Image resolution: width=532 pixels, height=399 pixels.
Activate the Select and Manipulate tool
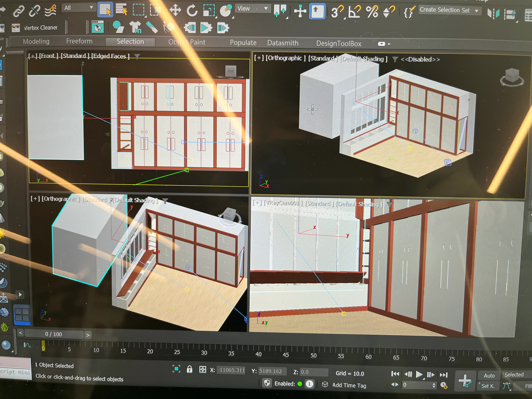300,11
